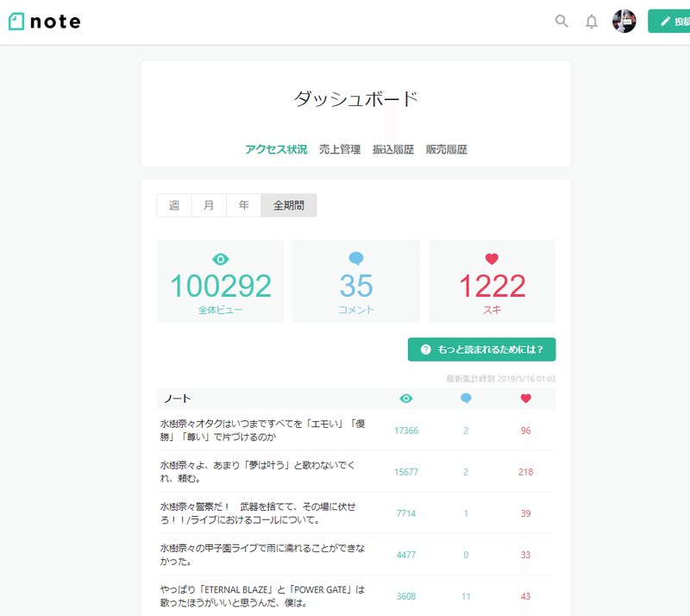The width and height of the screenshot is (690, 616).
Task: Click view count 3608
Action: (405, 596)
